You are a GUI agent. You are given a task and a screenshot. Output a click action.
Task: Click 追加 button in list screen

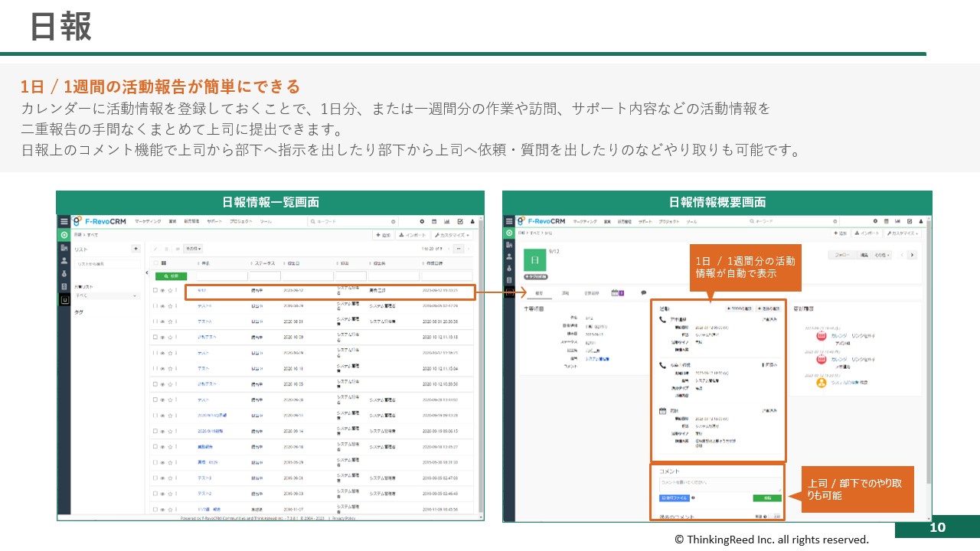point(384,235)
